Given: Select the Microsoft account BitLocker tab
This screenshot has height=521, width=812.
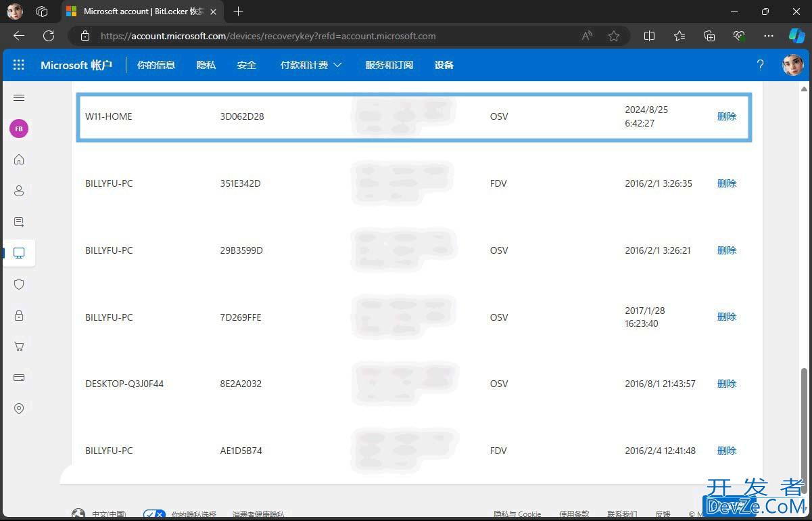Looking at the screenshot, I should (x=143, y=12).
